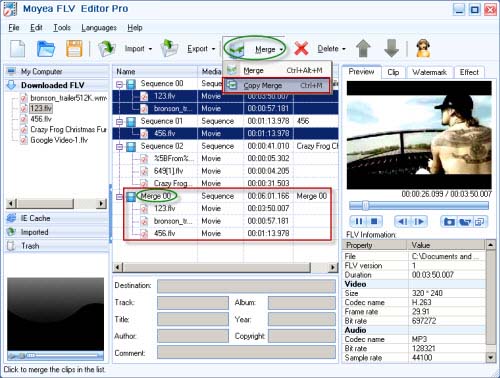Viewport: 500px width, 378px height.
Task: Select the 649[1].flv movie row
Action: coord(225,171)
